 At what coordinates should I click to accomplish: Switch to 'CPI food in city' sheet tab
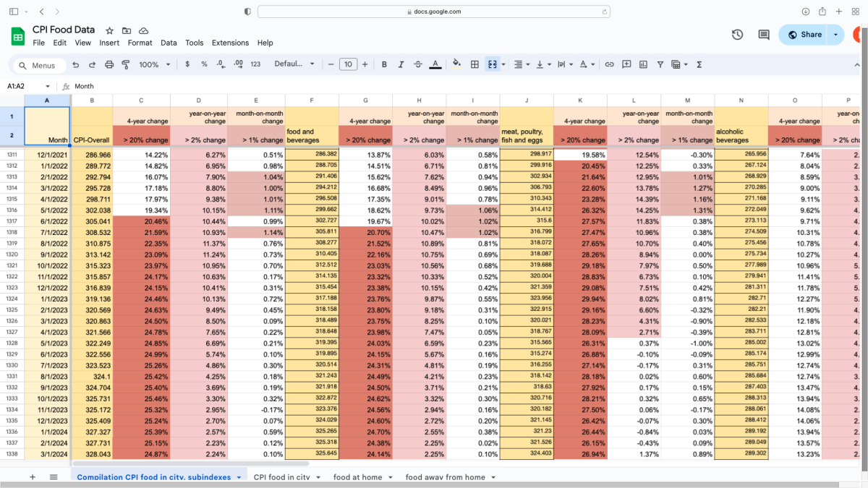281,477
